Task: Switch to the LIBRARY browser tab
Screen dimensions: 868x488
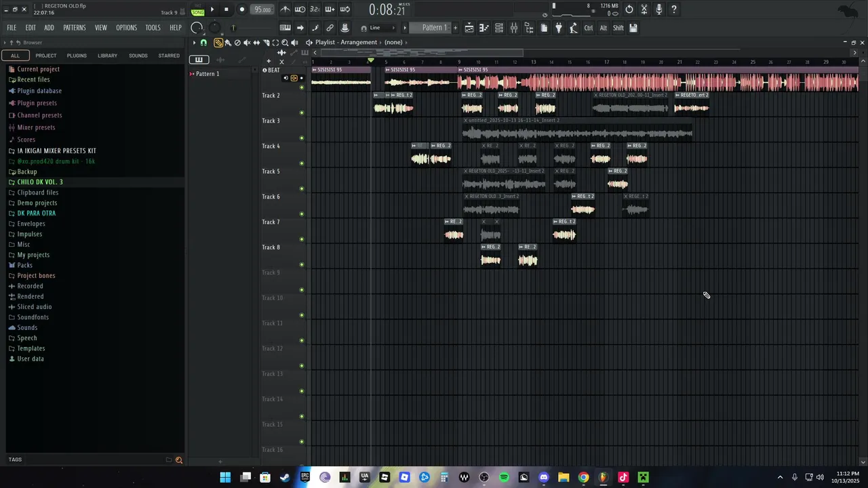Action: (107, 56)
